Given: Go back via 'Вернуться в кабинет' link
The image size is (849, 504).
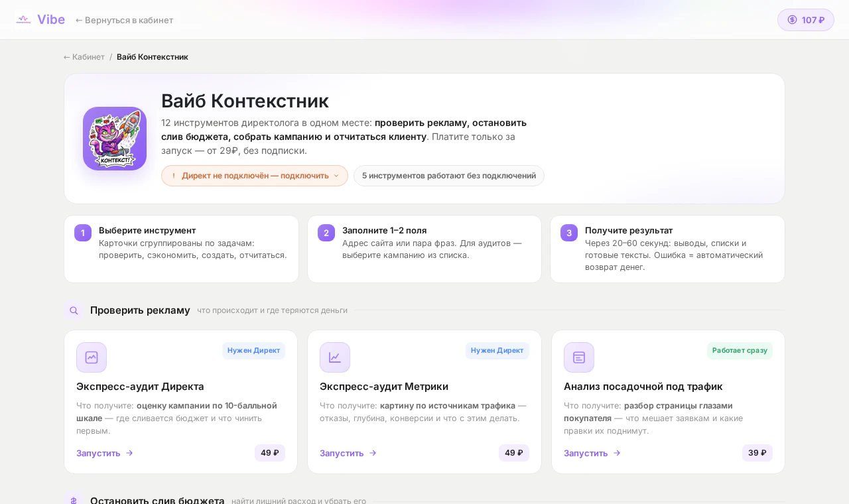Looking at the screenshot, I should click(124, 20).
